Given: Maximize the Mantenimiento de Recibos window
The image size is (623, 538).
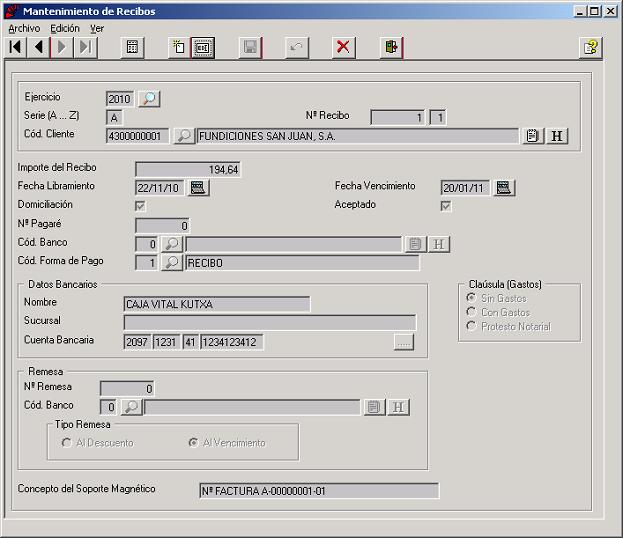Looking at the screenshot, I should [594, 11].
